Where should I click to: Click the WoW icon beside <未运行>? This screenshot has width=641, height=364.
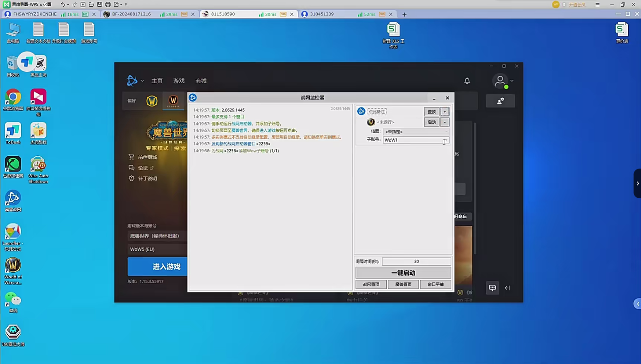click(x=371, y=122)
